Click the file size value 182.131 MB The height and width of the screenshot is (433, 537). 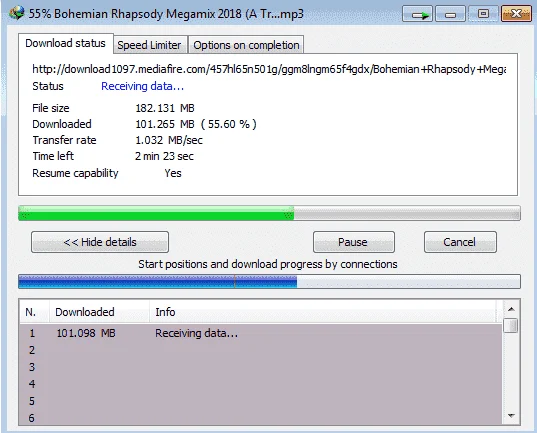point(165,108)
